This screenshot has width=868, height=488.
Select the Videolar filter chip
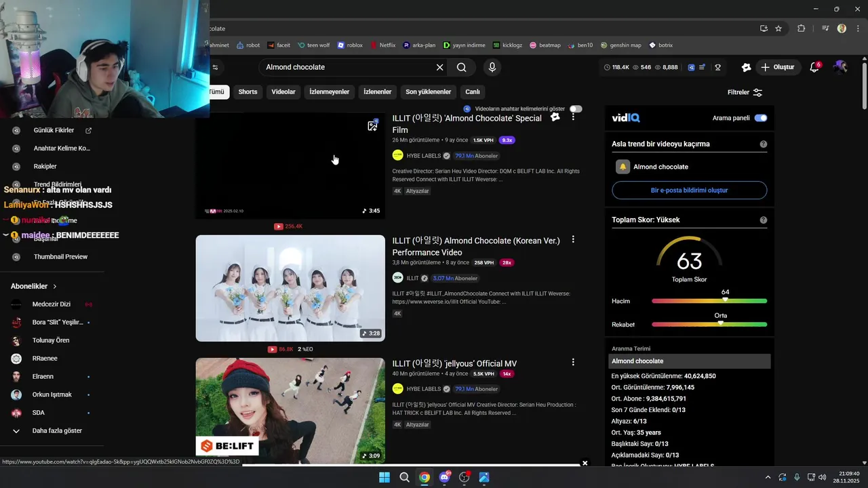click(283, 92)
